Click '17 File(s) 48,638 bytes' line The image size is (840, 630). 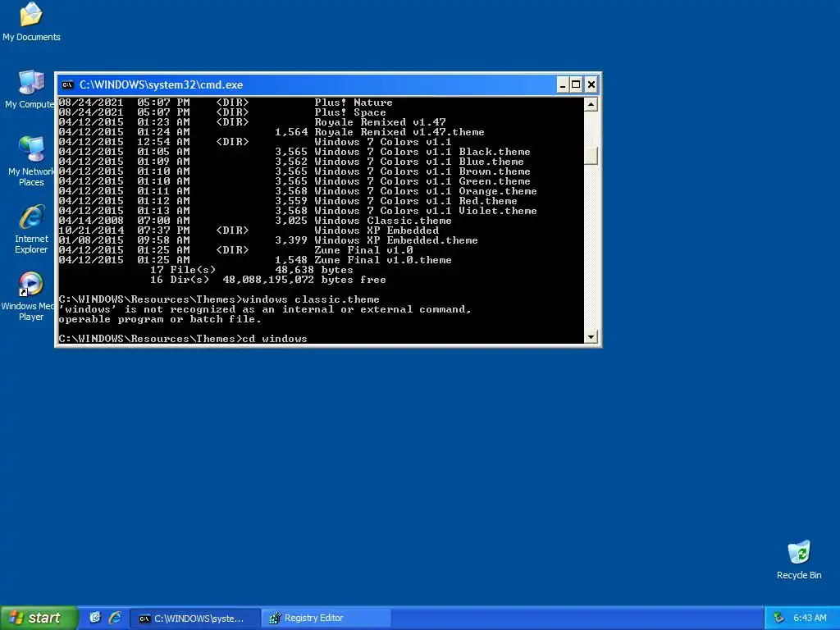click(x=252, y=270)
